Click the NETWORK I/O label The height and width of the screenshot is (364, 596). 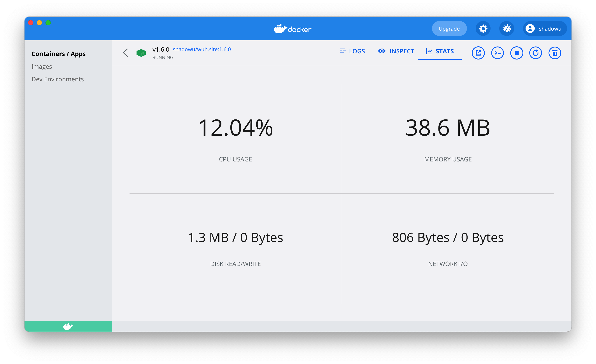point(448,264)
